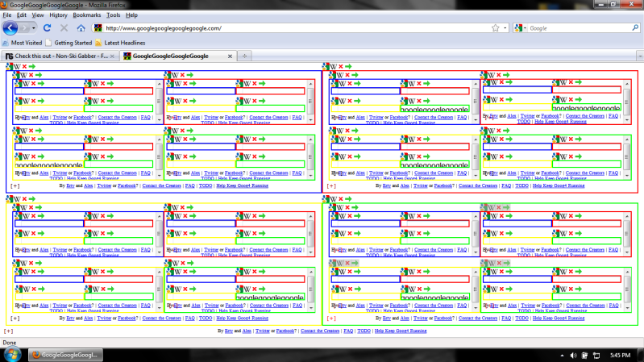Open the Windows Start menu

[x=12, y=354]
